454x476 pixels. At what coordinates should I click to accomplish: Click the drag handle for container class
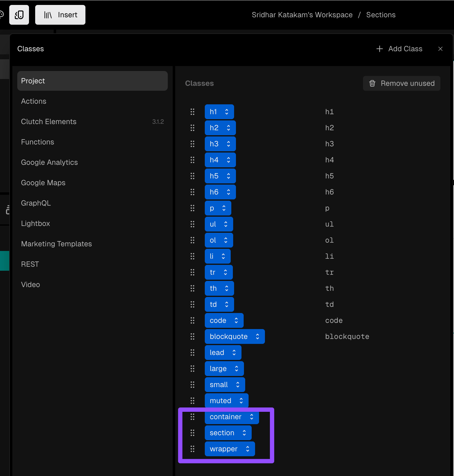click(x=192, y=417)
